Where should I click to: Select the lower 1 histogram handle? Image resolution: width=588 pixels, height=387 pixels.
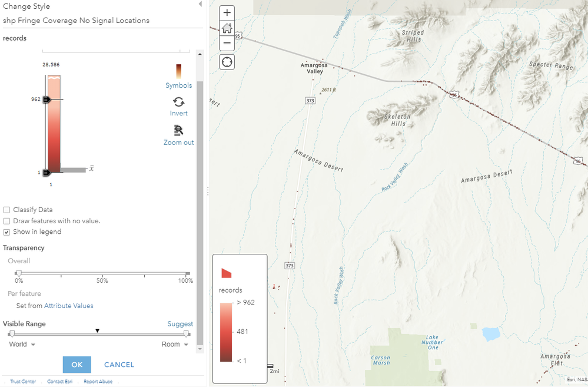click(47, 173)
